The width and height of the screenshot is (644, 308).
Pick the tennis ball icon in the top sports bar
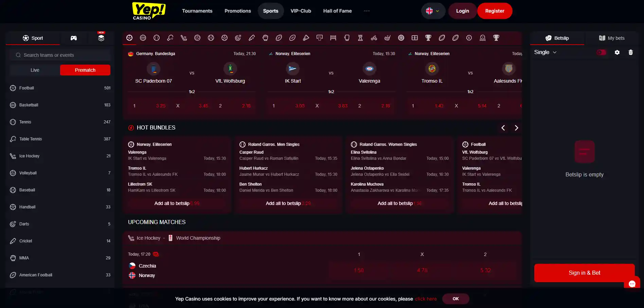point(157,38)
